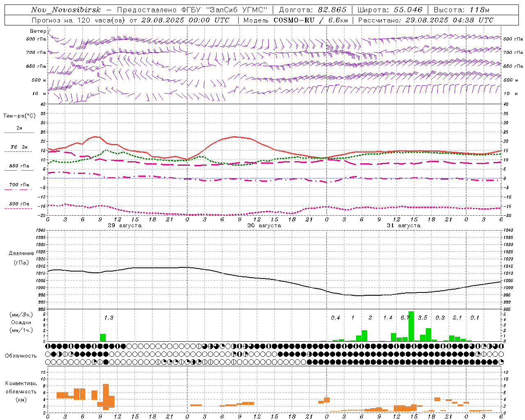Click the 3-hour precipitation value "6.7"
525x420 pixels.
click(405, 318)
